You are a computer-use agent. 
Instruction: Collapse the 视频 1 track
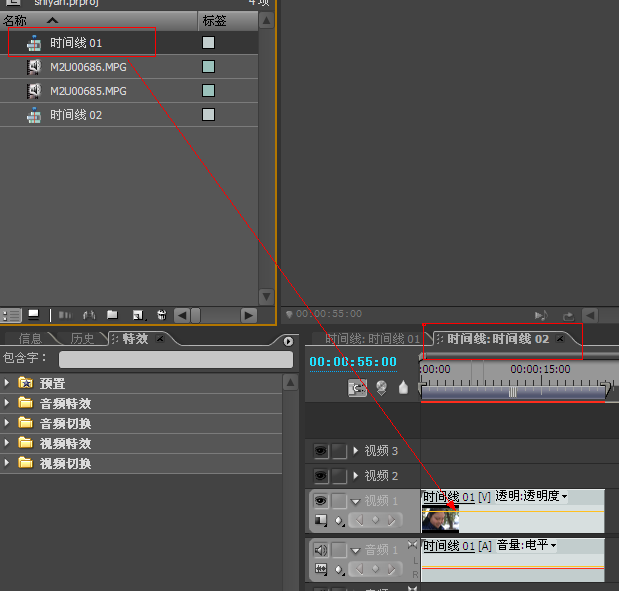pyautogui.click(x=355, y=501)
